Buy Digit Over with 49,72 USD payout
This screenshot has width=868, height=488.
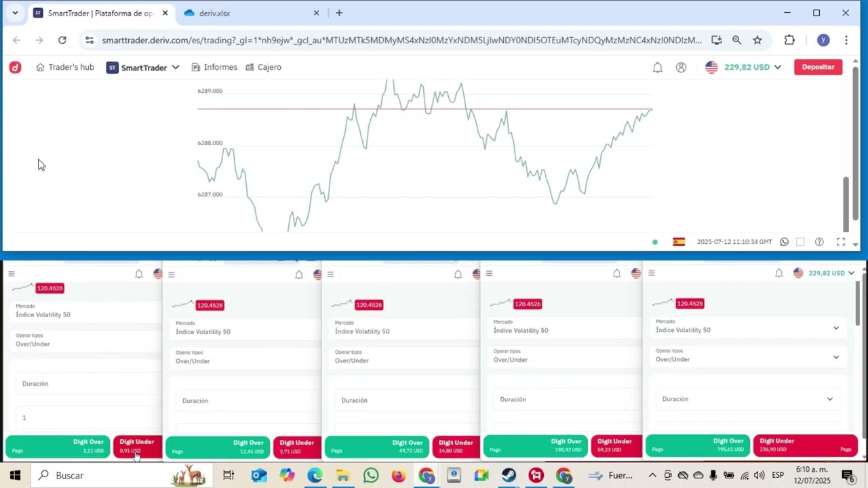376,447
